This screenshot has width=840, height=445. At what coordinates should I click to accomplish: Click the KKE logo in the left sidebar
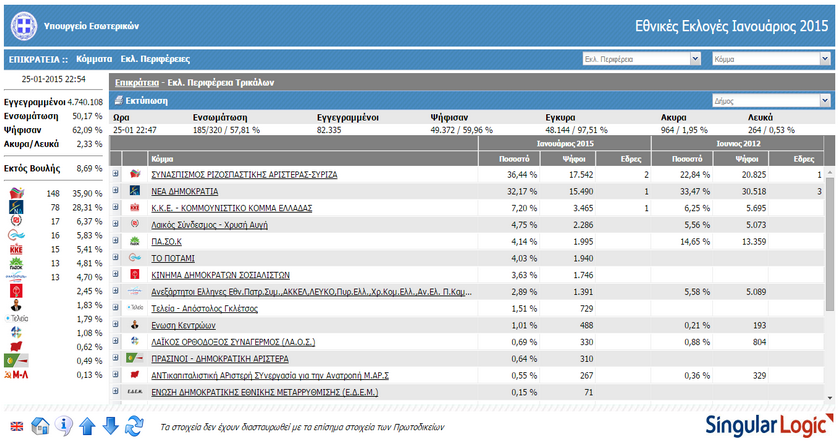pos(17,249)
